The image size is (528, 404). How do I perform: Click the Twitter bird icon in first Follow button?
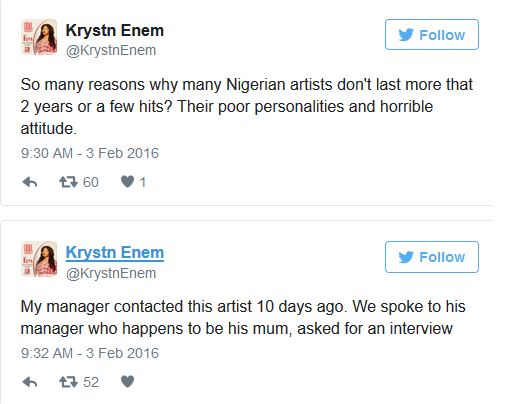[406, 35]
